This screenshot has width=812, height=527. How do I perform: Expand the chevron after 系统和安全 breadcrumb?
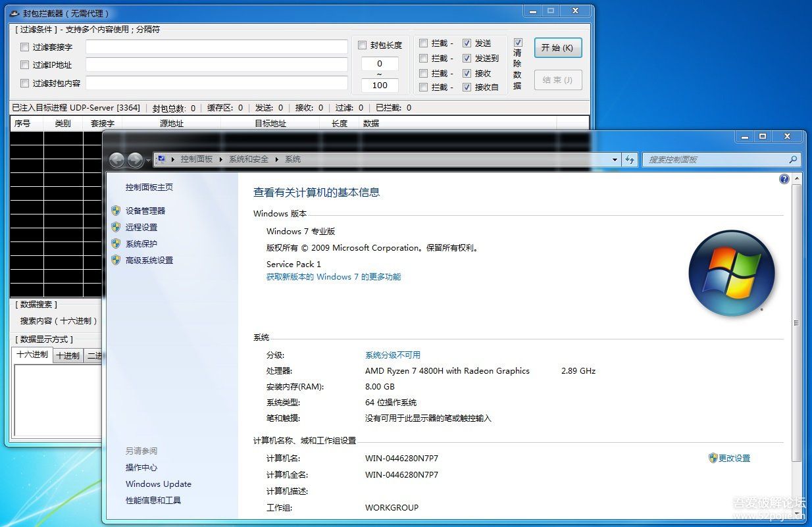pos(277,159)
